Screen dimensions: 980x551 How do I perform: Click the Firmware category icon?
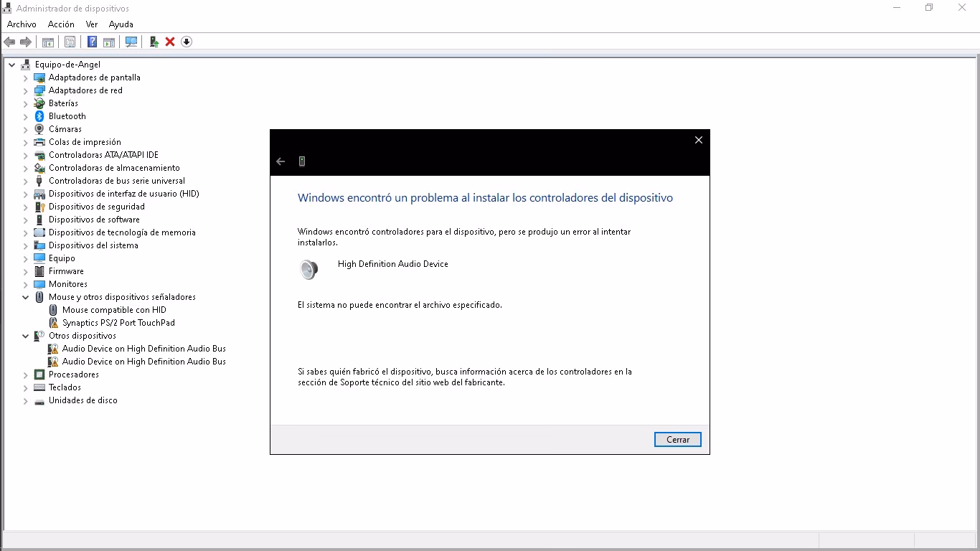click(39, 271)
